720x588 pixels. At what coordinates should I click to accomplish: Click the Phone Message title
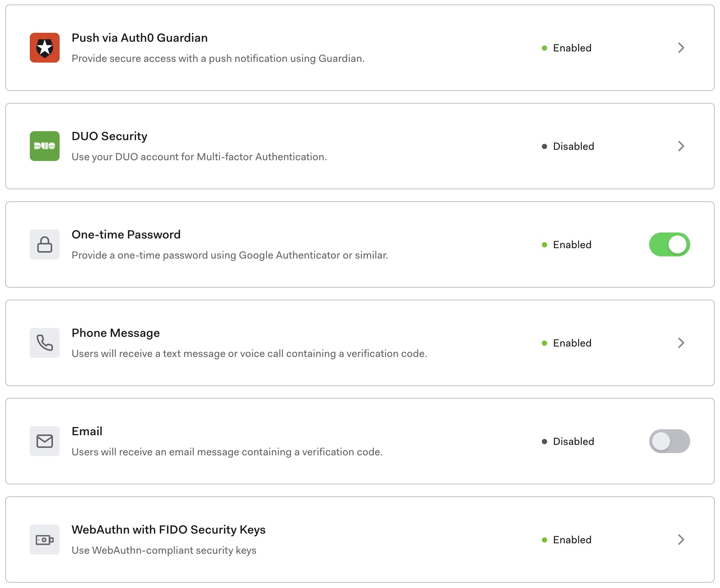click(116, 333)
